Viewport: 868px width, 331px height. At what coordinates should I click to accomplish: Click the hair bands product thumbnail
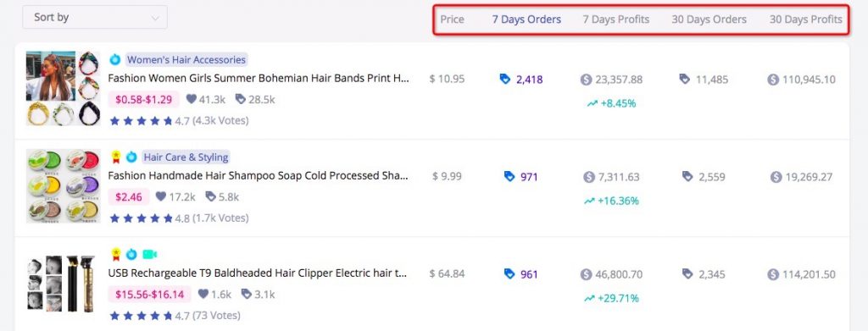pos(63,88)
